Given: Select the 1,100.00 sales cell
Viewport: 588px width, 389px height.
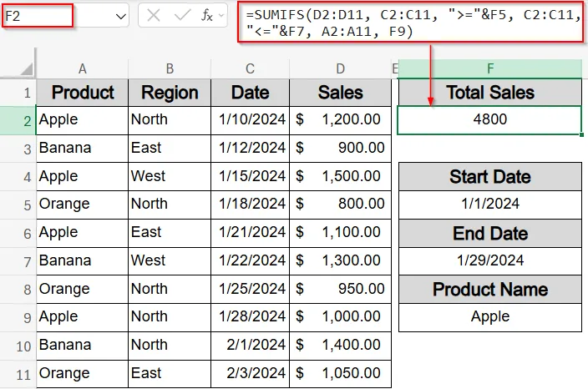Looking at the screenshot, I should (340, 233).
